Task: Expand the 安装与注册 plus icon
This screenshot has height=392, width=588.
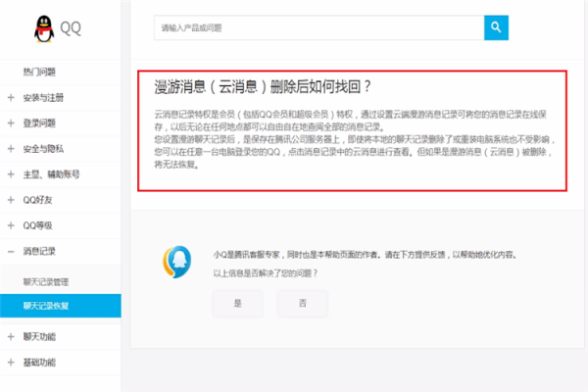Action: click(11, 98)
